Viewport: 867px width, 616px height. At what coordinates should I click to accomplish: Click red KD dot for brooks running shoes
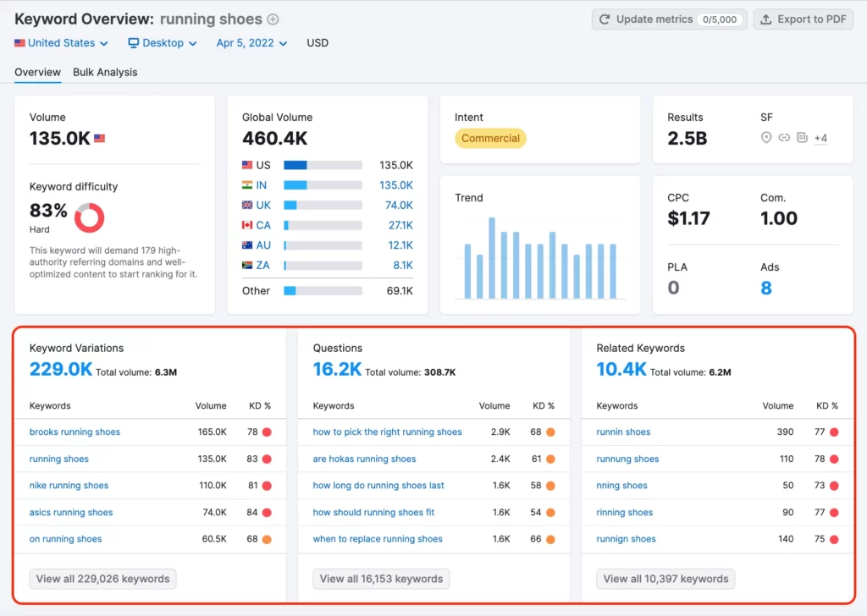coord(267,432)
